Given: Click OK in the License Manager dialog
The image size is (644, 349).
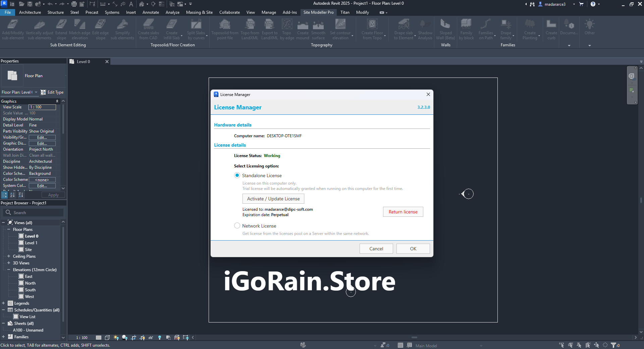Looking at the screenshot, I should click(413, 249).
